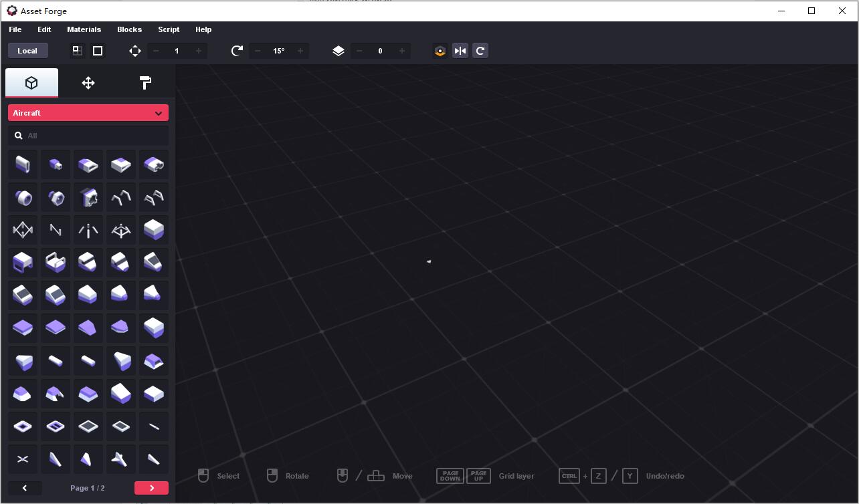This screenshot has width=859, height=504.
Task: Toggle the lighting indicator on the toolbar
Action: [440, 50]
